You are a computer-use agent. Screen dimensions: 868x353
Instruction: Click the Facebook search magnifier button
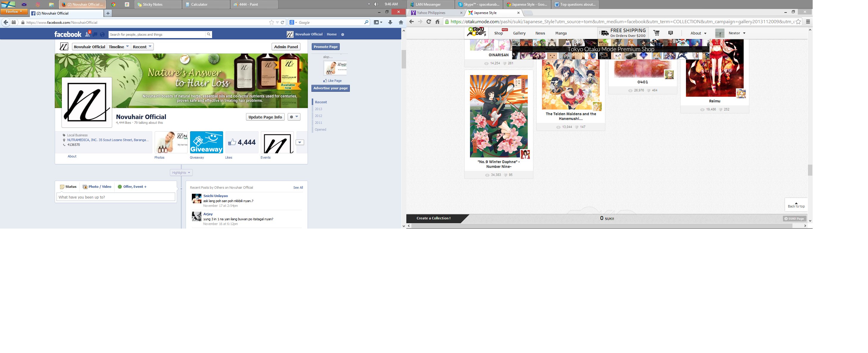click(209, 34)
